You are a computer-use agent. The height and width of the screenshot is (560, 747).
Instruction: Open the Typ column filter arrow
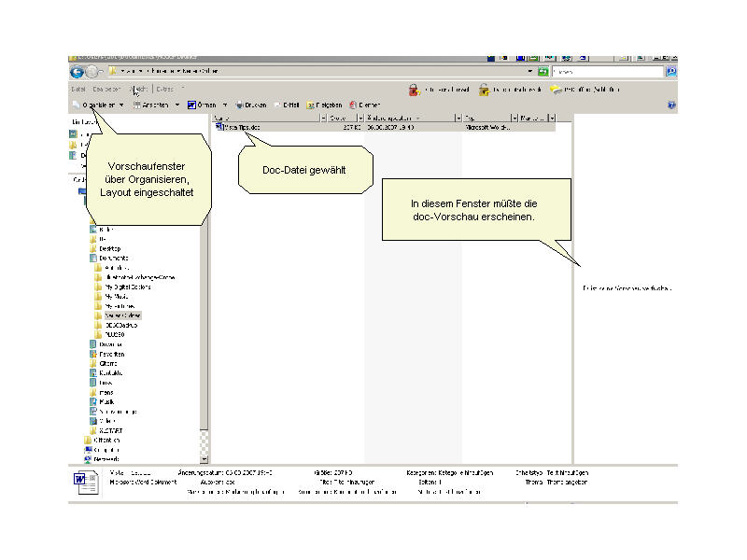click(514, 119)
